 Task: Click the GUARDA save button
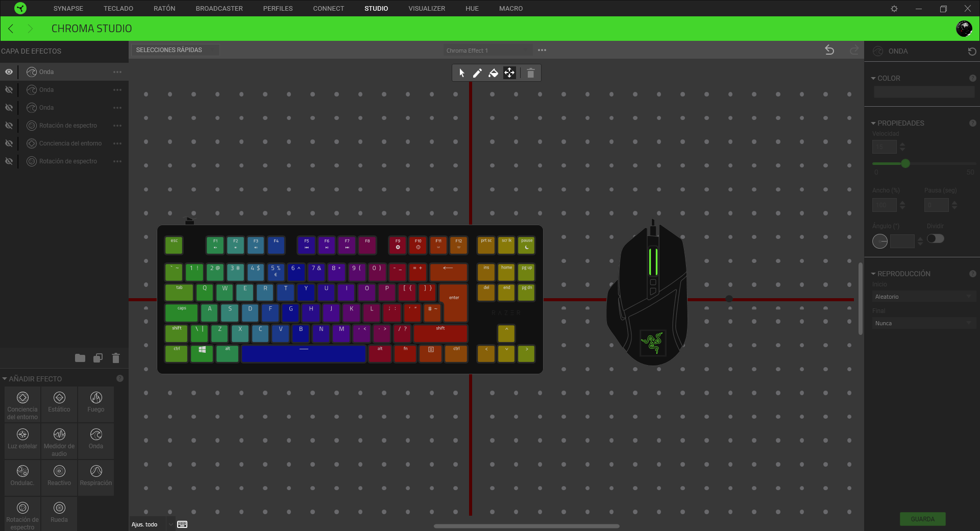[x=922, y=519]
